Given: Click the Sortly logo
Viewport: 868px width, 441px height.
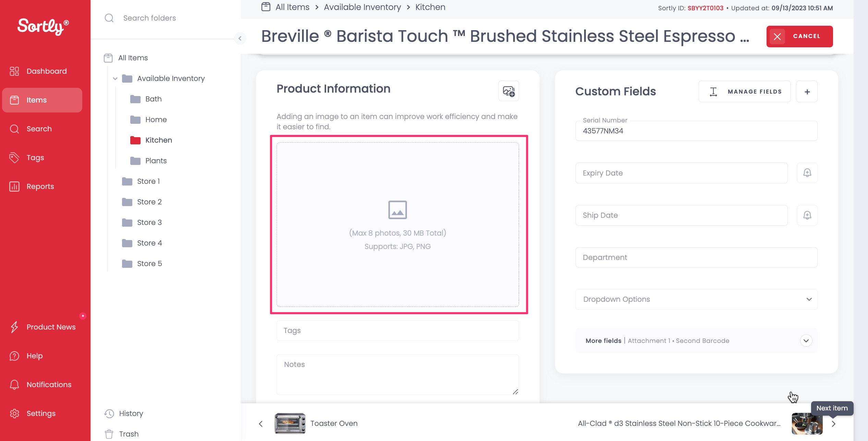Looking at the screenshot, I should tap(43, 26).
